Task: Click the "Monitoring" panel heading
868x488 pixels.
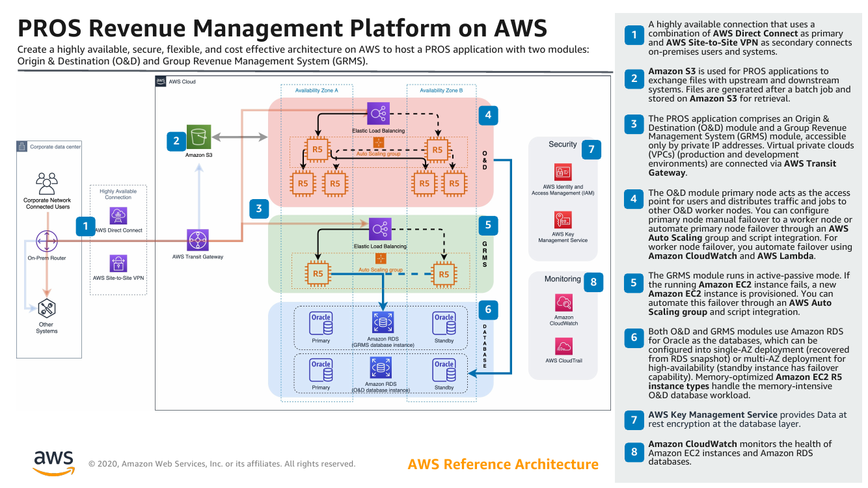Action: point(563,279)
